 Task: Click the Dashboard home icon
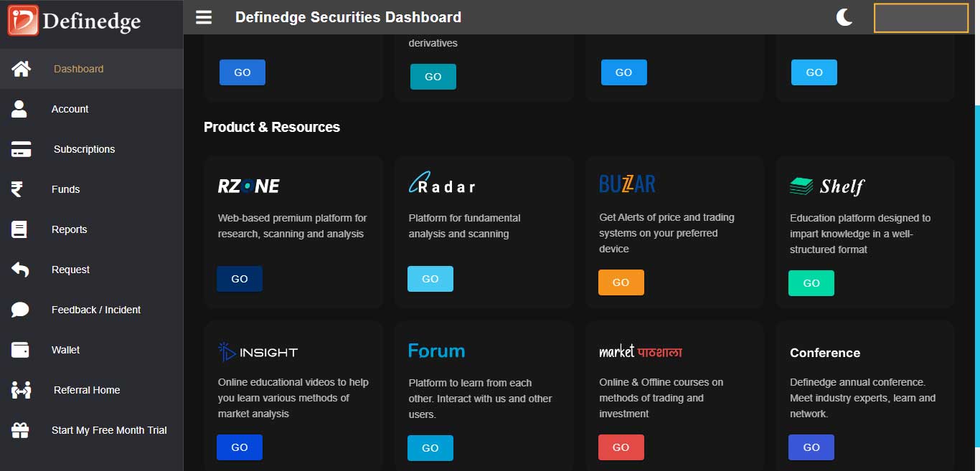pos(21,69)
